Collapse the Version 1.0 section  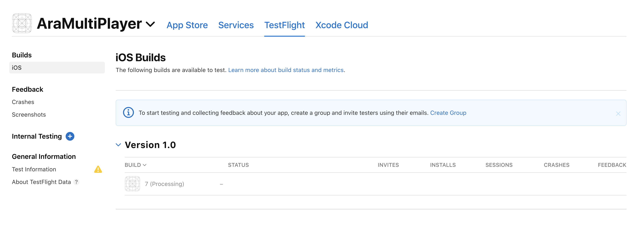(x=118, y=145)
